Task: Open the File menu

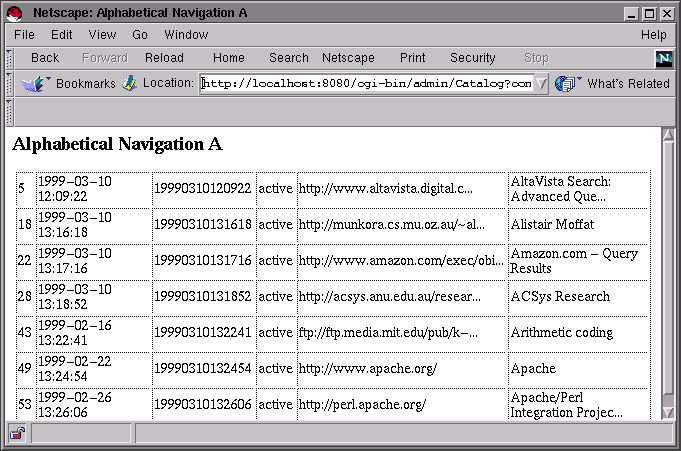Action: point(24,35)
